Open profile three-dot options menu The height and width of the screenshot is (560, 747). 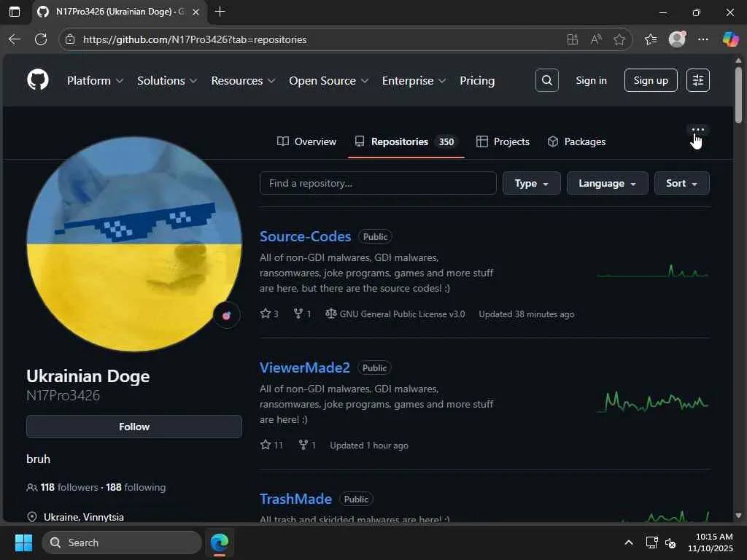tap(698, 130)
